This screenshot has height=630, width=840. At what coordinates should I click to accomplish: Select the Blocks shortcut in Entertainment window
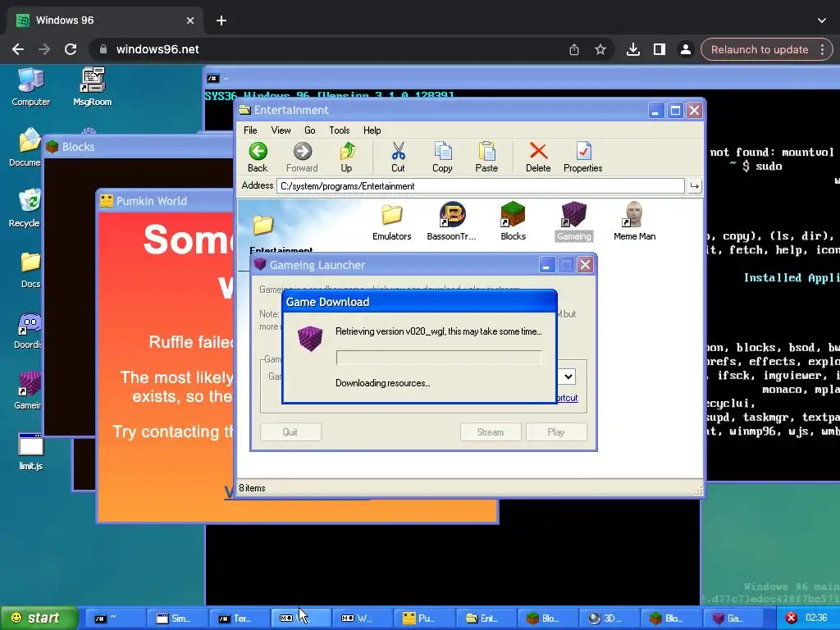[514, 221]
